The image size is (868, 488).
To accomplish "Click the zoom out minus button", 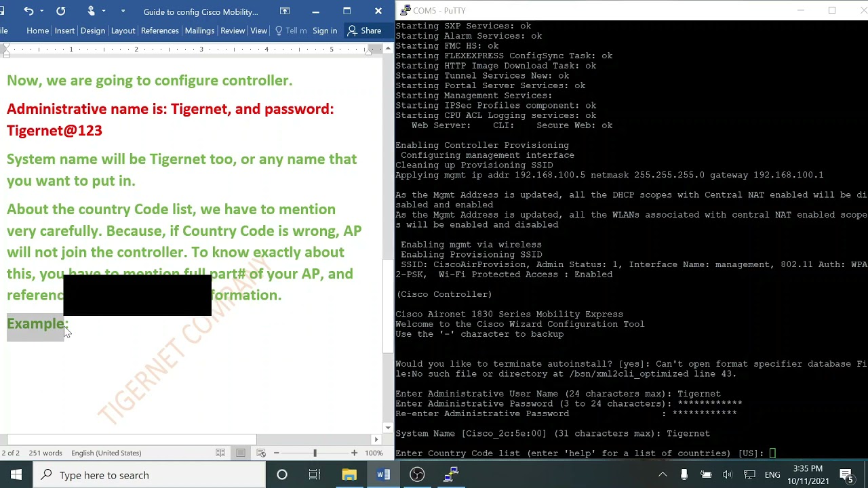I will point(276,453).
